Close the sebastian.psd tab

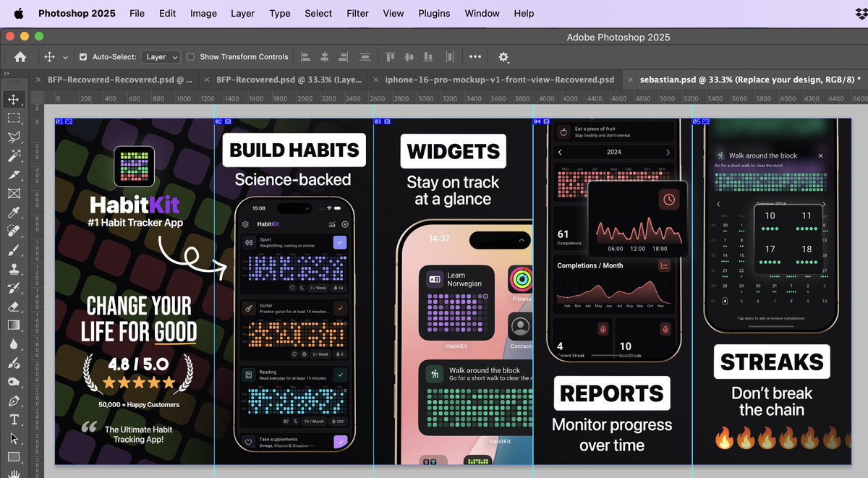click(631, 80)
